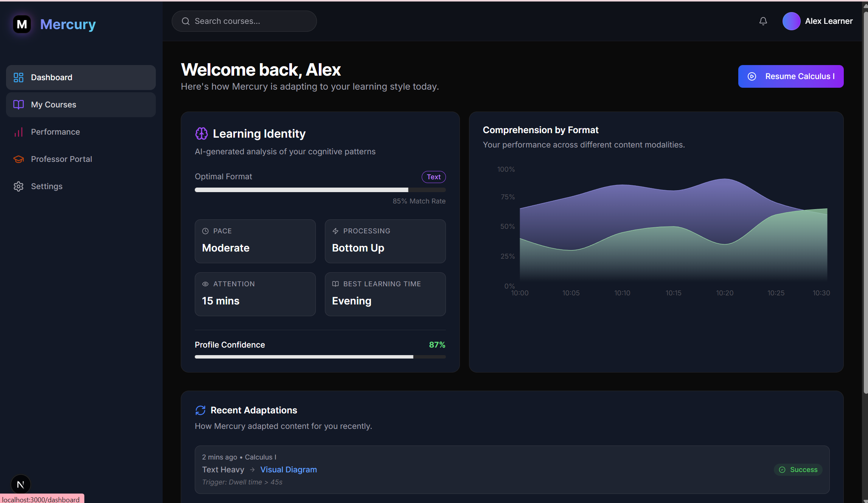The height and width of the screenshot is (503, 868).
Task: Click the Settings gear icon in sidebar
Action: [x=19, y=186]
